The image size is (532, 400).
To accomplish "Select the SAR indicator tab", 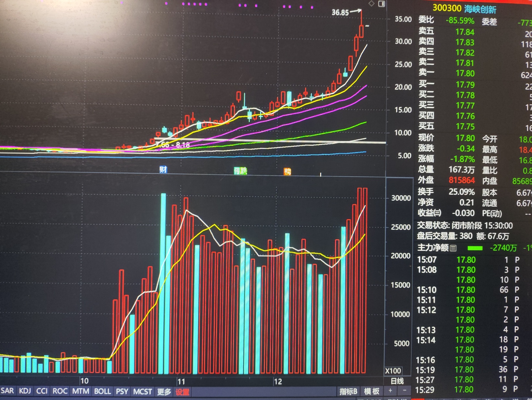I will (7, 391).
